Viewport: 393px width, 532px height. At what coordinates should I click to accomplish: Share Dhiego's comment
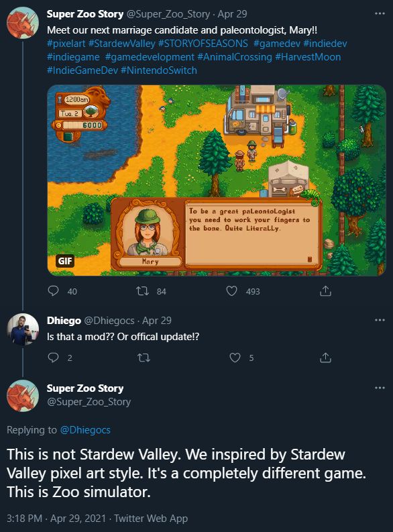325,358
